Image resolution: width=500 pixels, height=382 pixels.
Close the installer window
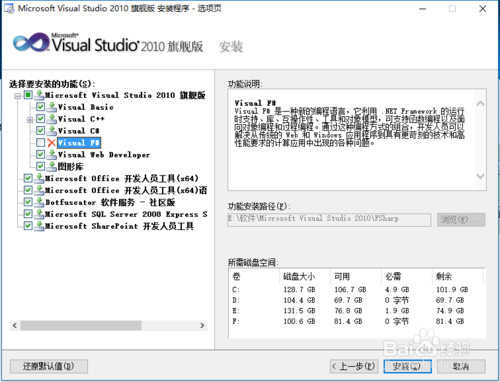click(482, 9)
